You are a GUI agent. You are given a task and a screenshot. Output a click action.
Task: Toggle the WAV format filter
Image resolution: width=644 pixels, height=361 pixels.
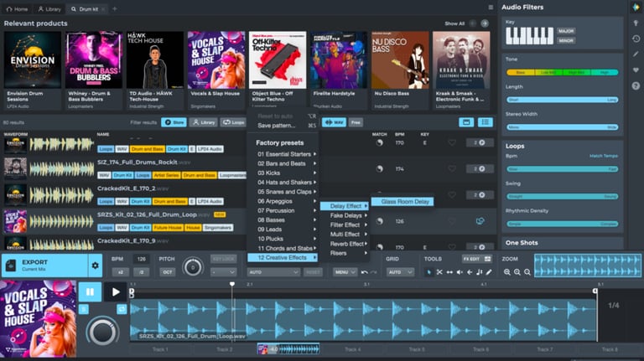[334, 122]
